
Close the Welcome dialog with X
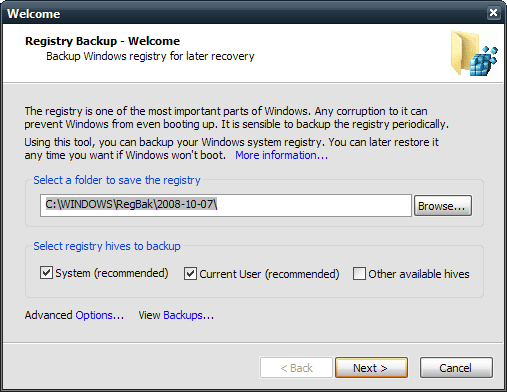click(493, 13)
